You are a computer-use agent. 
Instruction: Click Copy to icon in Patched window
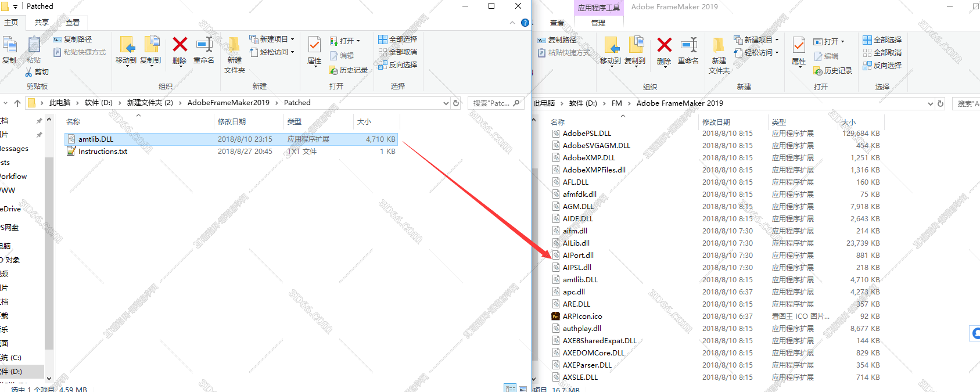[x=151, y=45]
